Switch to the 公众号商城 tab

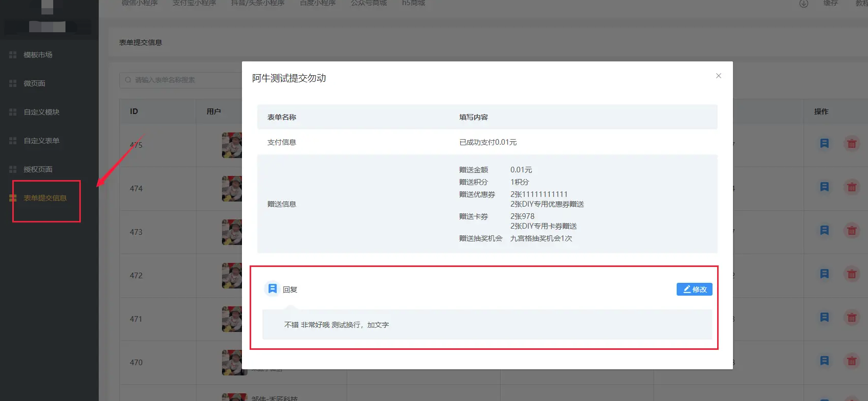pos(369,3)
